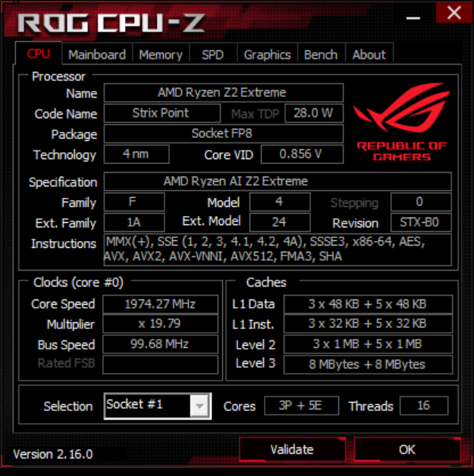The width and height of the screenshot is (474, 476).
Task: Open the Socket #1 dropdown arrow
Action: (x=199, y=406)
